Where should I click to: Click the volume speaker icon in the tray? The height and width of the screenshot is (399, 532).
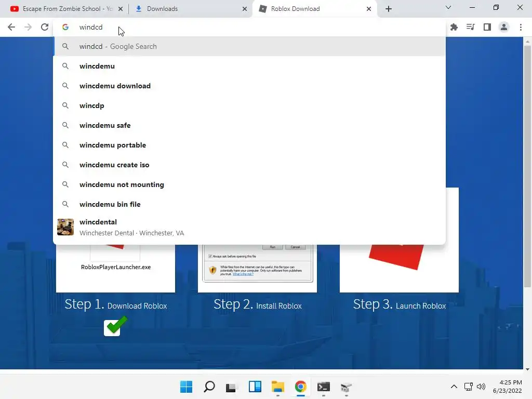[x=481, y=387]
